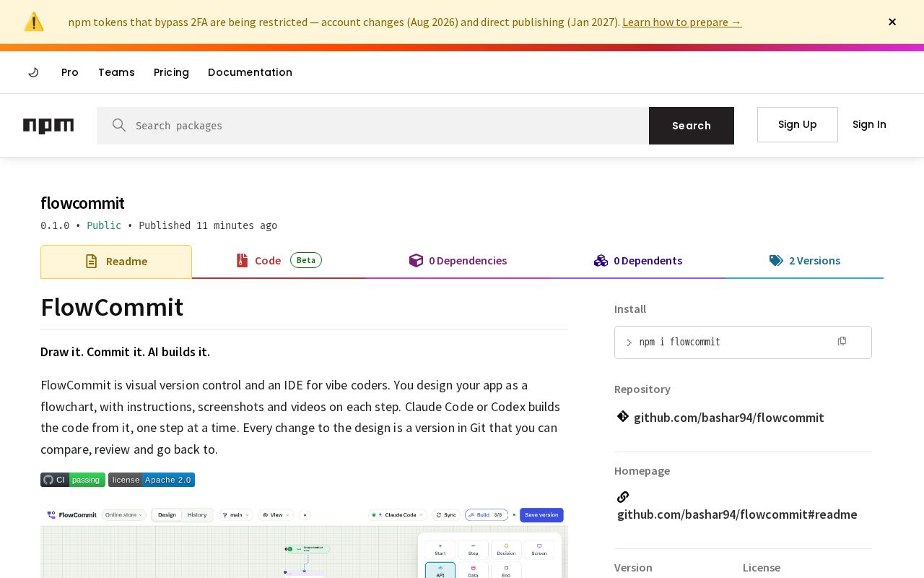924x578 pixels.
Task: Click the black Search button
Action: pos(692,126)
